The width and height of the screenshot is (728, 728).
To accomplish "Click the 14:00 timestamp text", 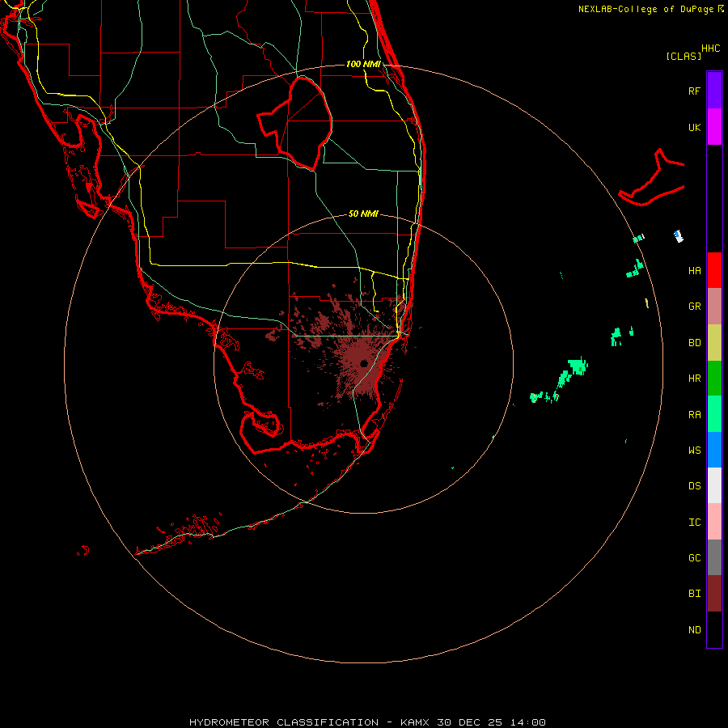I will tap(528, 722).
